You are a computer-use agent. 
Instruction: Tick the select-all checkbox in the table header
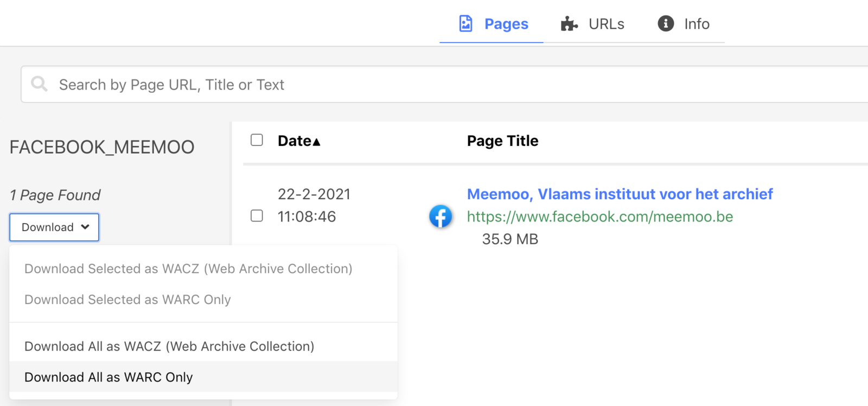click(257, 140)
